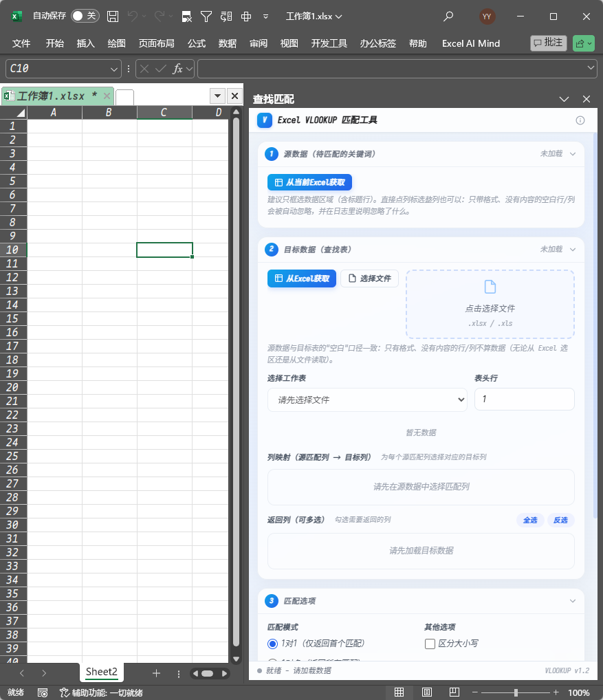Click the zoom out minus button

tap(475, 692)
